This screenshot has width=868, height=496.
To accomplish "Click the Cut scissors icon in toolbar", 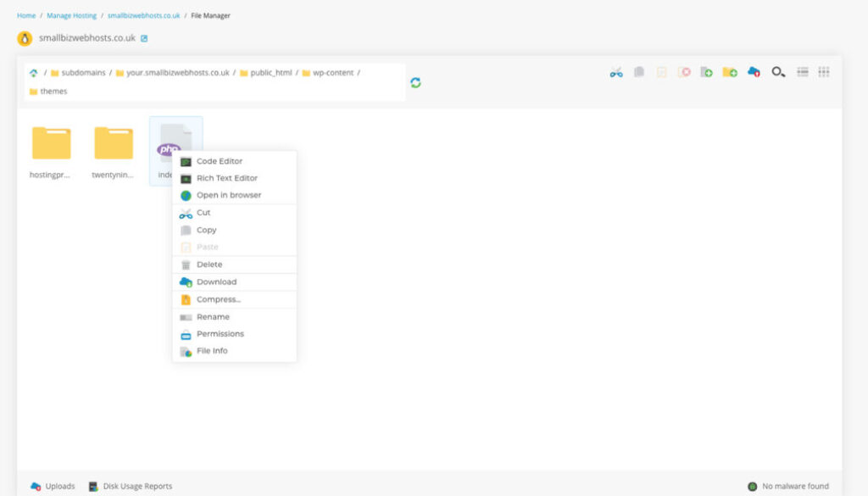I will [x=616, y=72].
